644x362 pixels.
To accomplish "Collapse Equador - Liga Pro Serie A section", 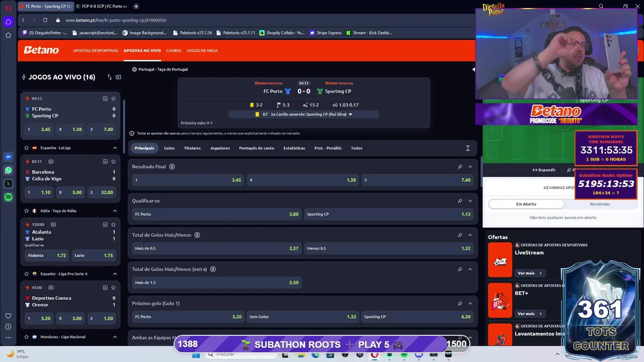I will coord(115,274).
